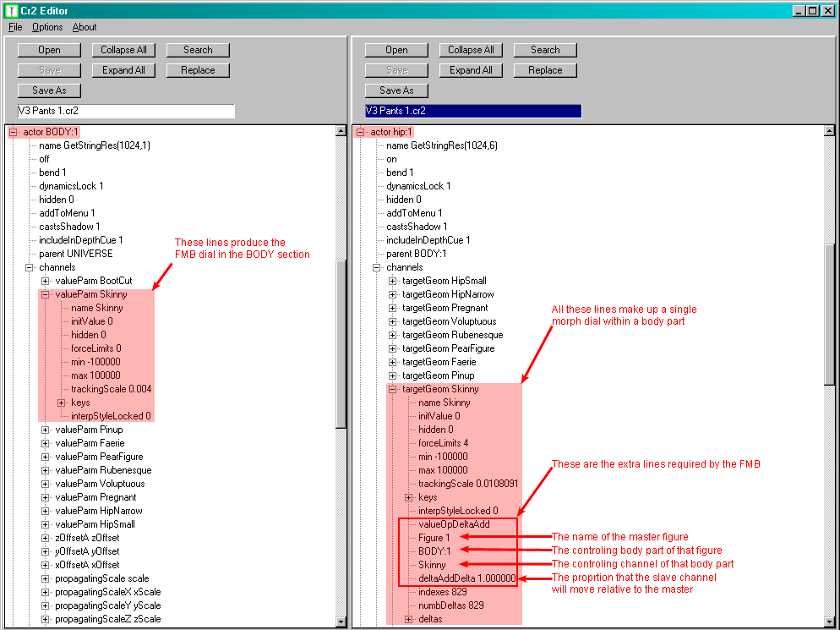The image size is (840, 630).
Task: Click Replace button in left pane
Action: pos(198,70)
